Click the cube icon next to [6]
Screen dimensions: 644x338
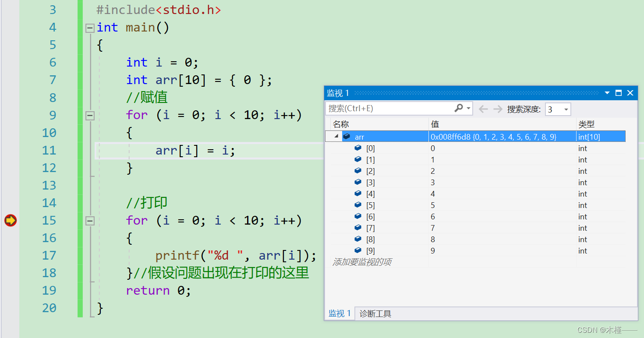(x=358, y=216)
